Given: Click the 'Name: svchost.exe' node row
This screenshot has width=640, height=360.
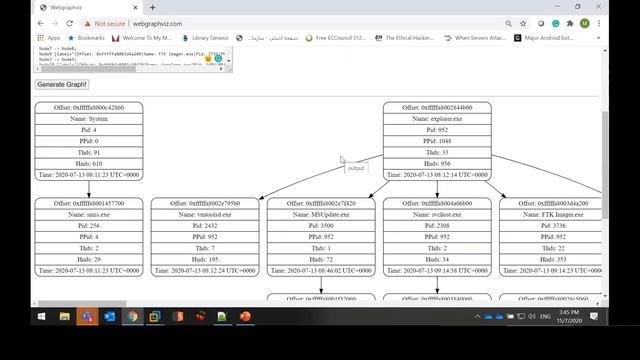Looking at the screenshot, I should [437, 215].
